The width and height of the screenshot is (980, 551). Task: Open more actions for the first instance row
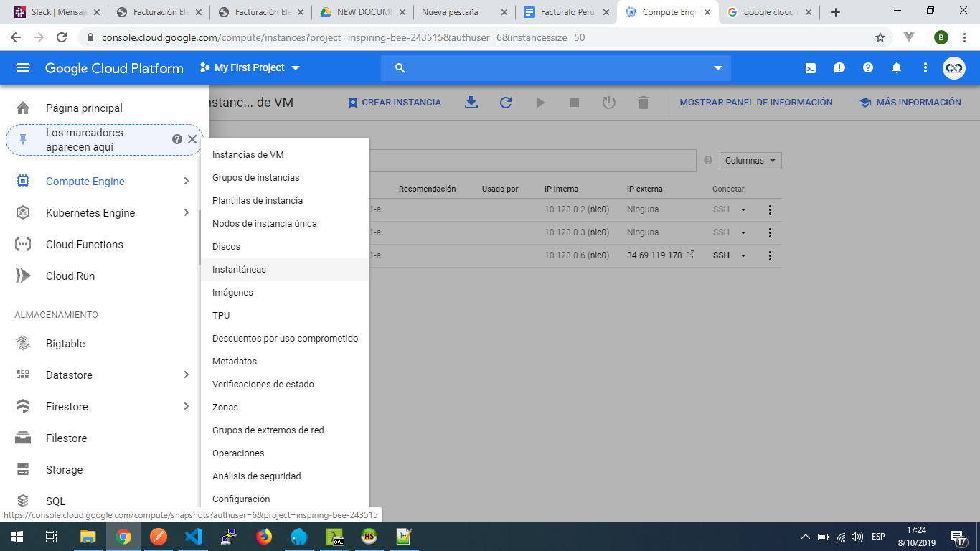(770, 210)
